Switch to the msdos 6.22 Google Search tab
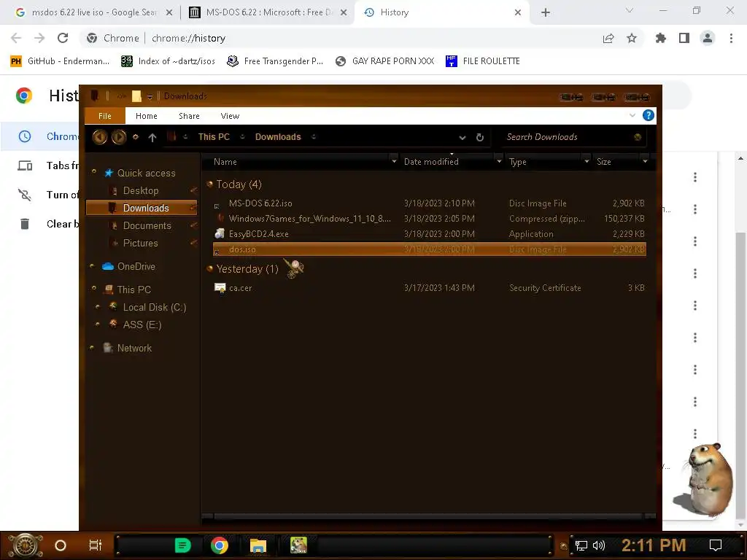747x560 pixels. 93,12
